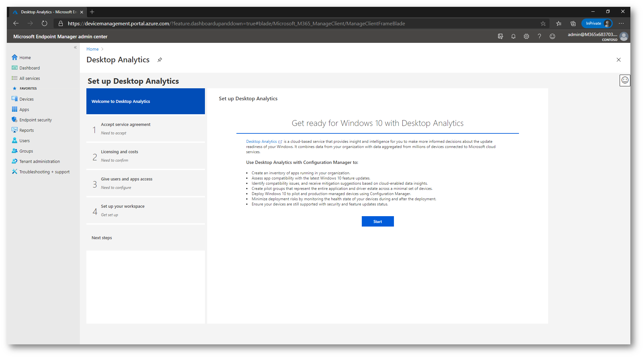Select Give users and apps access step
The height and width of the screenshot is (358, 644).
(x=145, y=183)
